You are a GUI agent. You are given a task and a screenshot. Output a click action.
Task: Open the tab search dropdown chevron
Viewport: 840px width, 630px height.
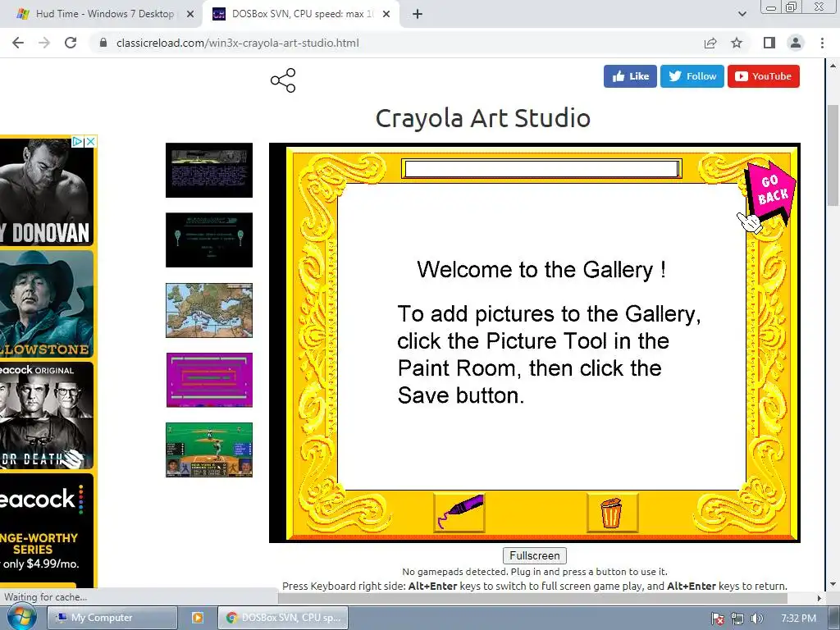[x=742, y=14]
